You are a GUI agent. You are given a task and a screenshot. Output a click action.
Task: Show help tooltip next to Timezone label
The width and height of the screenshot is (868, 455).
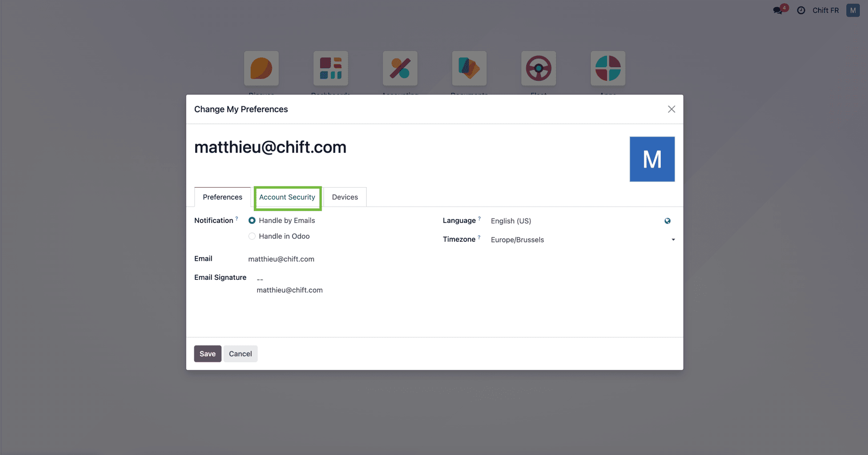coord(479,237)
